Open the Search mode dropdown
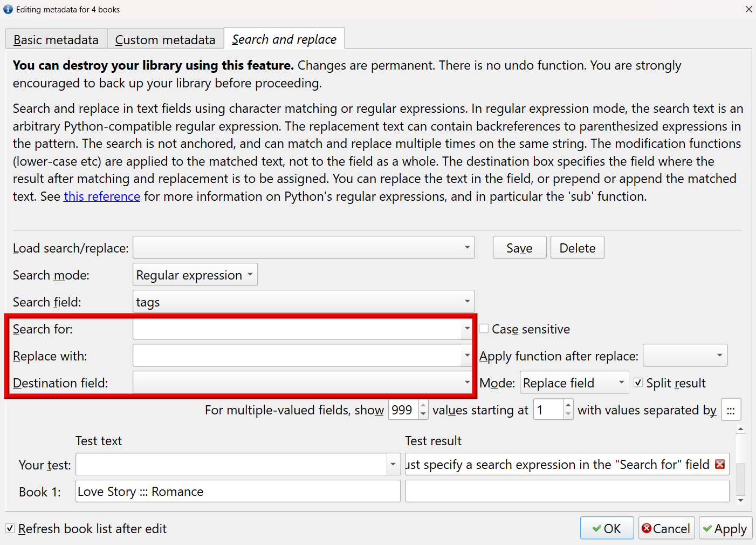 click(195, 275)
